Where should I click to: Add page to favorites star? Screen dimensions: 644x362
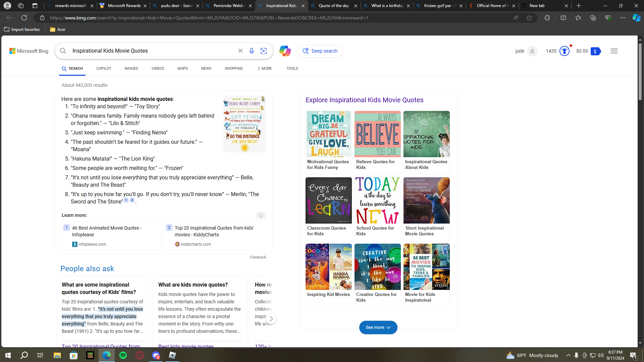click(x=529, y=18)
